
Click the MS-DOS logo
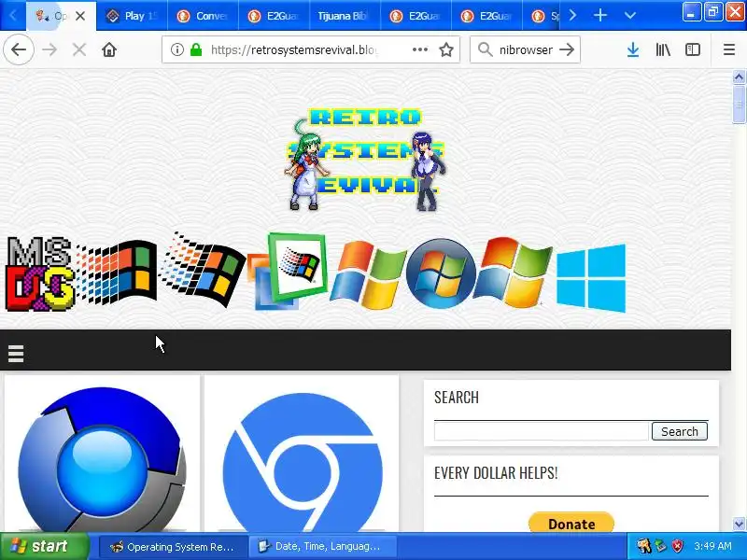pyautogui.click(x=40, y=273)
